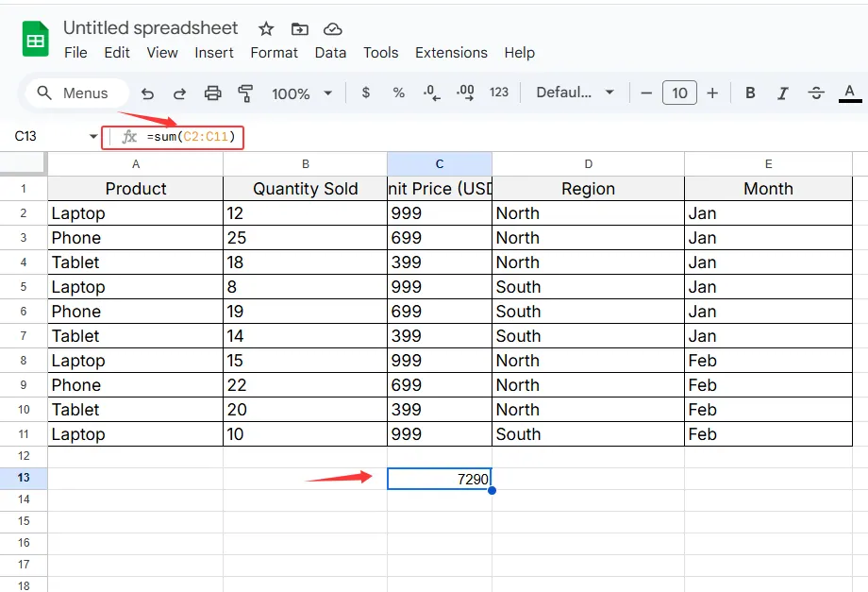The width and height of the screenshot is (868, 592).
Task: Click the undo arrow icon
Action: pos(147,93)
